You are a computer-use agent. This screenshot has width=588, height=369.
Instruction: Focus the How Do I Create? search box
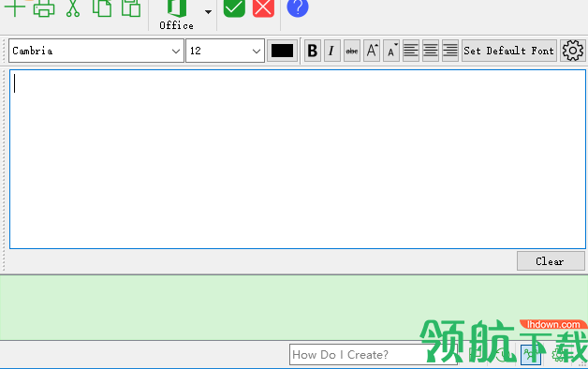click(374, 354)
